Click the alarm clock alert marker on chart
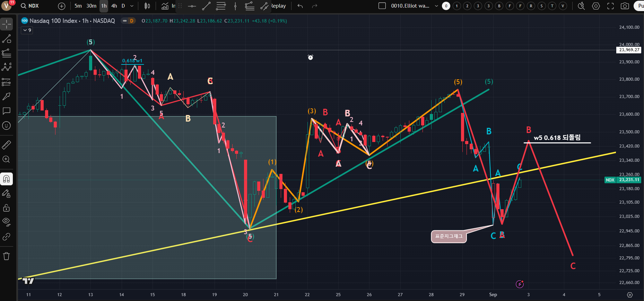644x301 pixels. tap(311, 57)
